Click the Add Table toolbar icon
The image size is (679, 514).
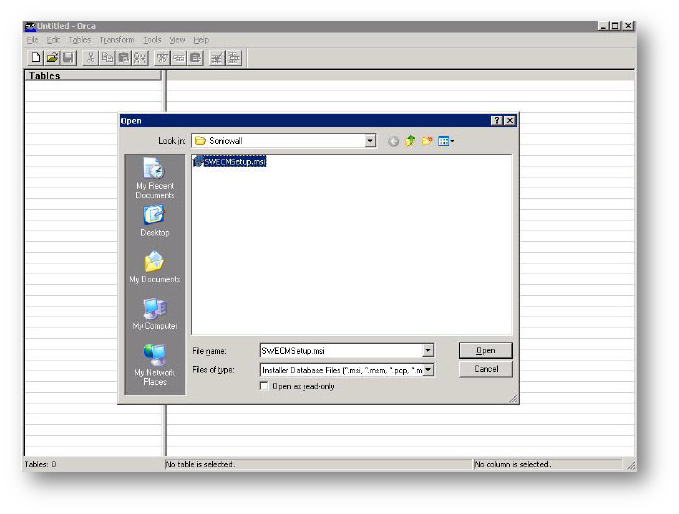(217, 58)
